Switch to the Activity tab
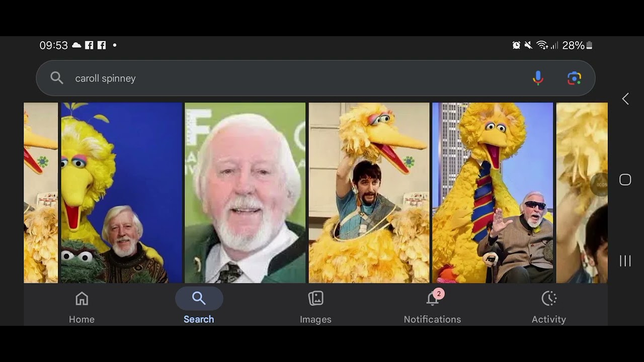This screenshot has width=644, height=362. [549, 306]
